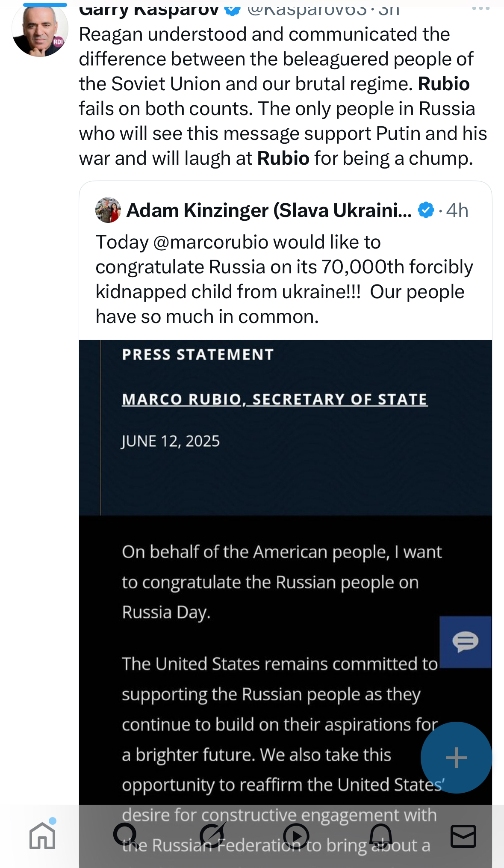This screenshot has height=868, width=504.
Task: Tap the blue chat bubble feedback icon
Action: pos(466,642)
